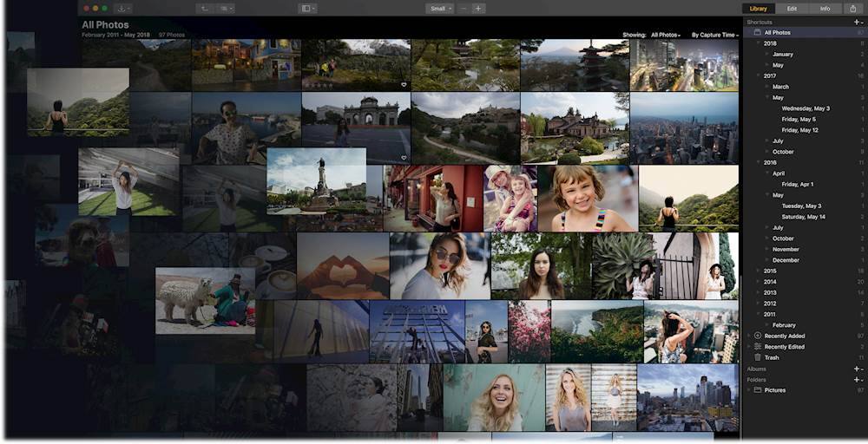This screenshot has height=444, width=868.
Task: Select Friday, May 5 in the sidebar
Action: (x=799, y=119)
